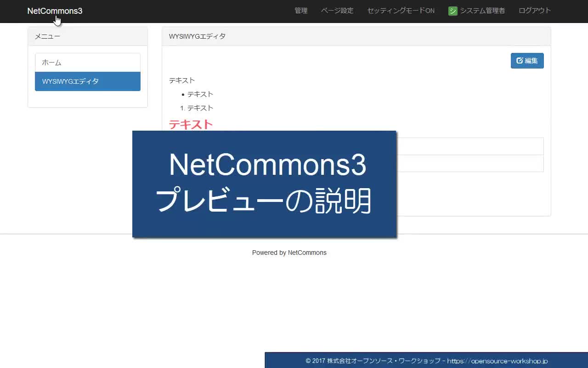Click the green system administrator avatar icon
Screen dimensions: 588x368
pos(453,11)
